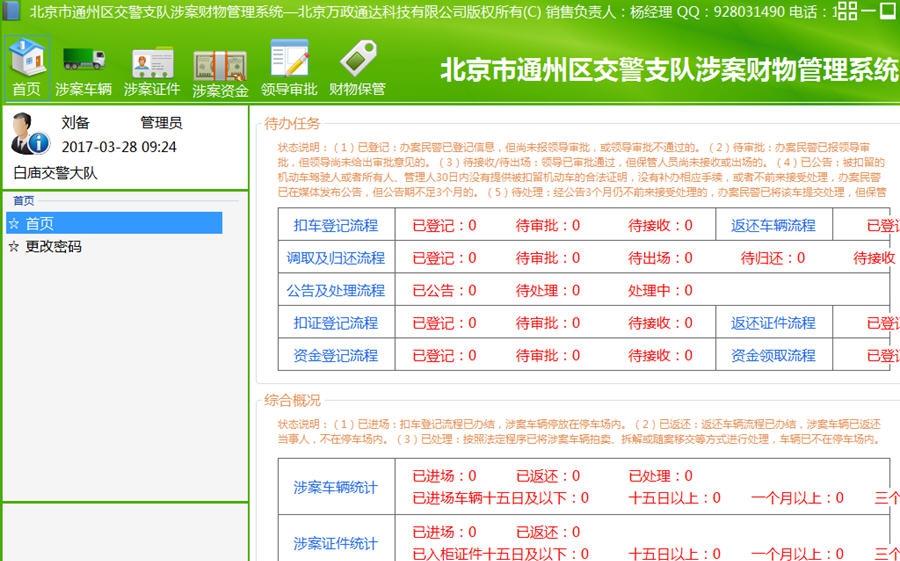Click 待归还：0 in 调取及归还流程 row
This screenshot has width=900, height=561.
coord(773,258)
